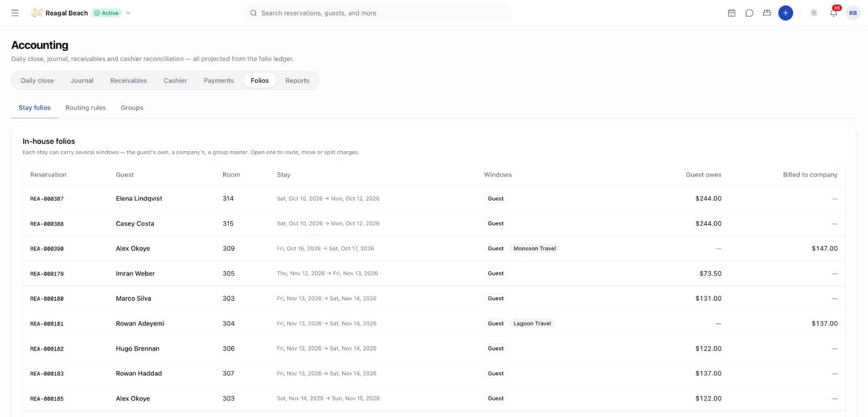Select the Stay folios sub-tab

[x=34, y=107]
